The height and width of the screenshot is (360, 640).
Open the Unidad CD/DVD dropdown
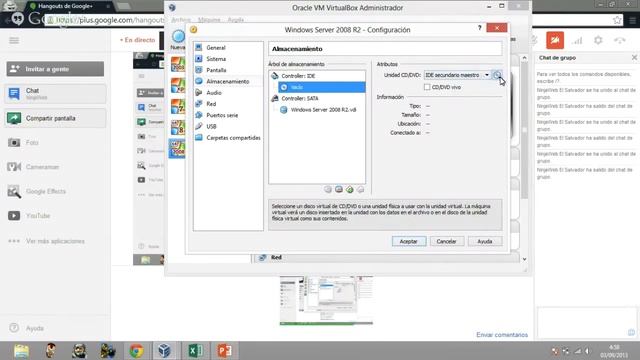click(457, 75)
